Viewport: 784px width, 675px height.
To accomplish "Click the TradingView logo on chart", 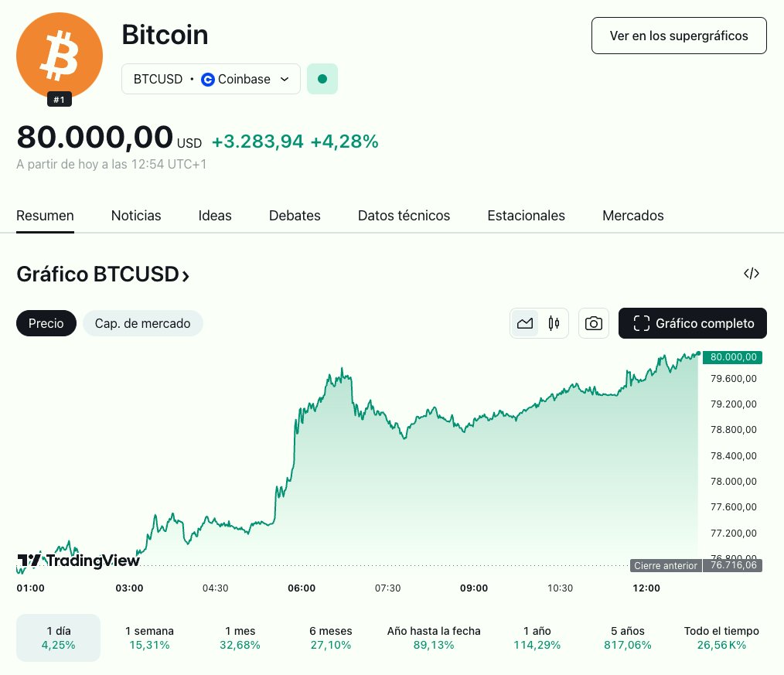I will tap(79, 561).
